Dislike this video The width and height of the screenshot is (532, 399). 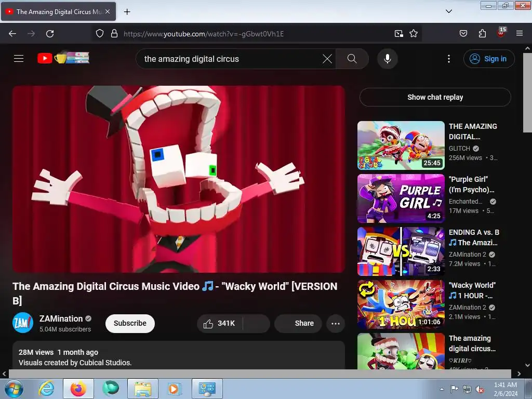pyautogui.click(x=257, y=323)
